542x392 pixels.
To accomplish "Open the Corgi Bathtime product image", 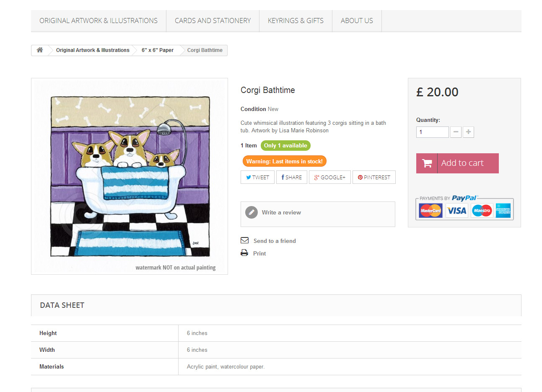I will [130, 176].
